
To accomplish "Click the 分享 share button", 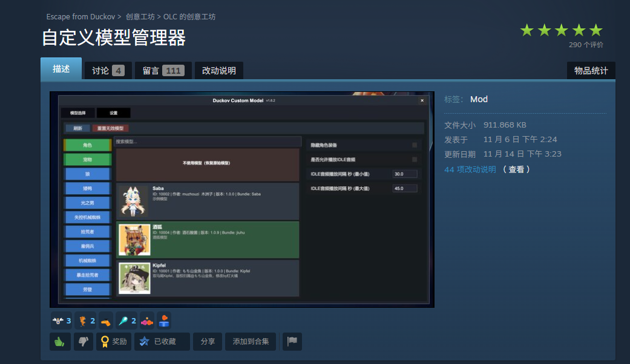I will pos(208,342).
